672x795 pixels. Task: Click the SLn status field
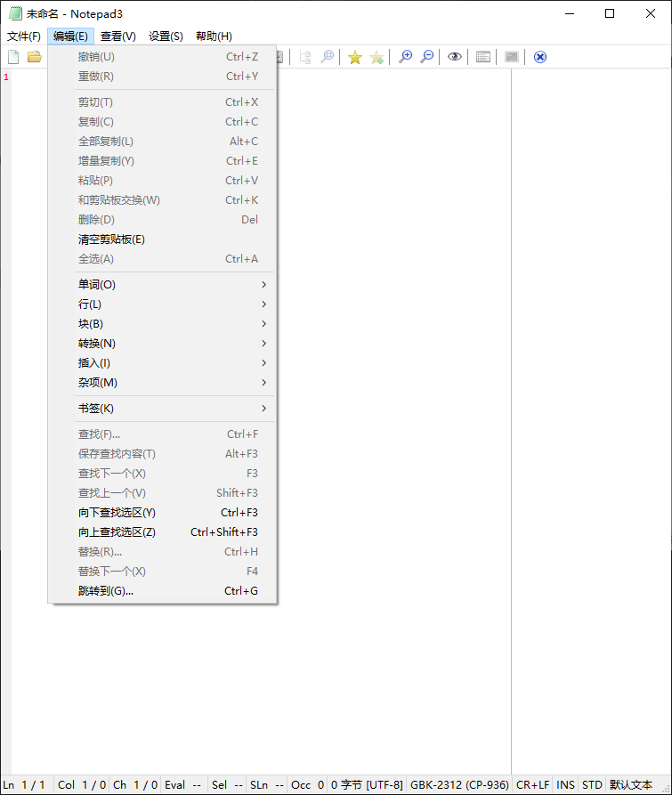[x=266, y=785]
